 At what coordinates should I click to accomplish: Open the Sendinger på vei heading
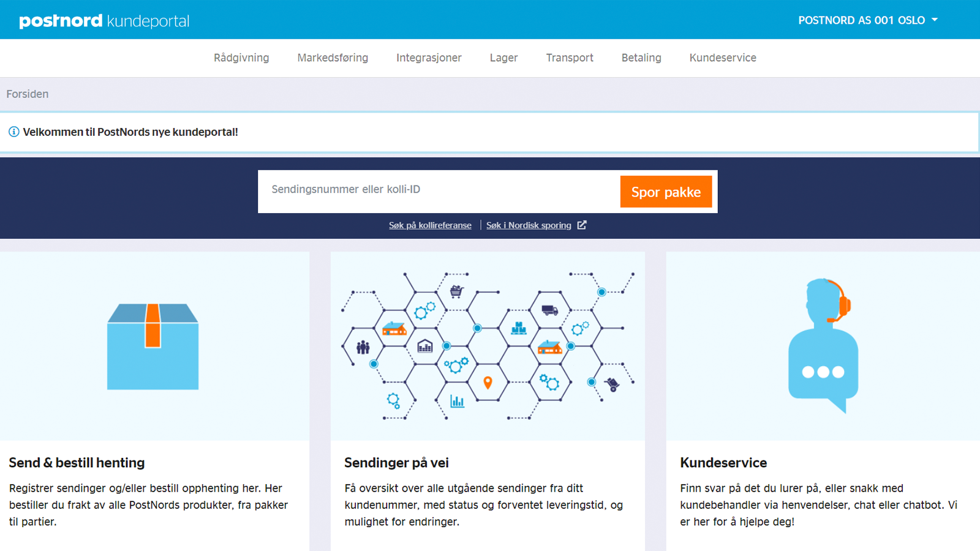(396, 463)
